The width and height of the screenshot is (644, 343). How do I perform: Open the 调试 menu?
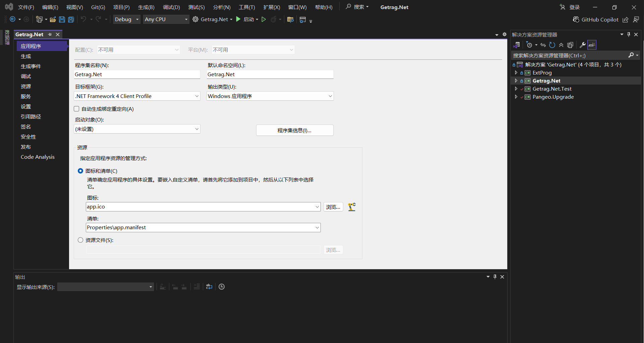point(171,7)
